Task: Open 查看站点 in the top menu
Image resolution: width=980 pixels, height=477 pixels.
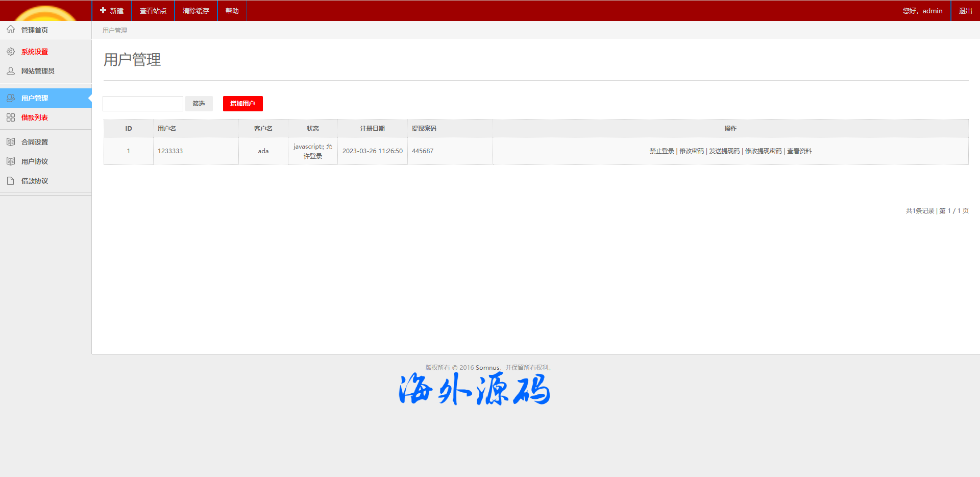Action: coord(153,11)
